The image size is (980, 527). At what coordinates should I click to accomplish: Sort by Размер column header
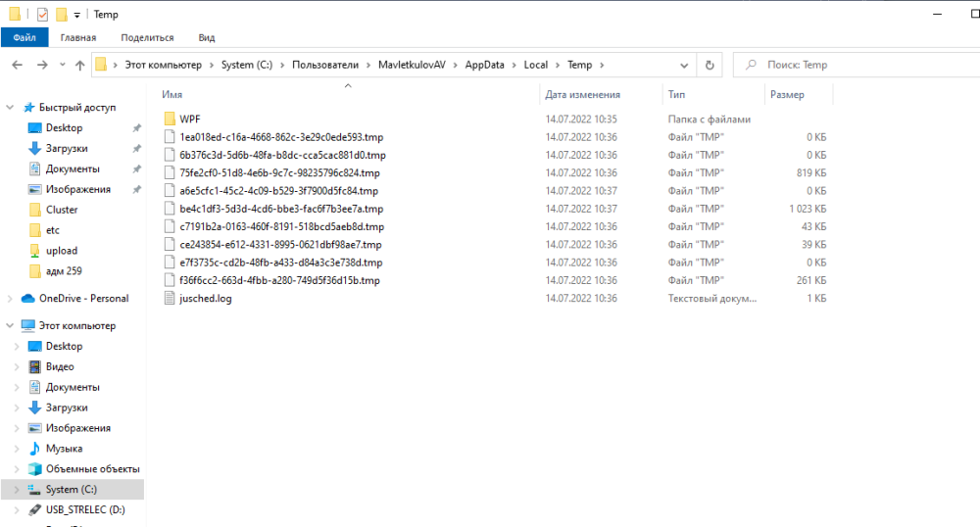pyautogui.click(x=787, y=95)
